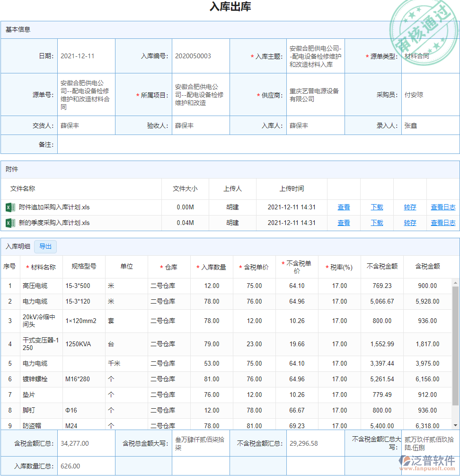The width and height of the screenshot is (460, 476).
Task: Open 查看日志 for 新的季度采购入库计划.xls
Action: (x=443, y=223)
